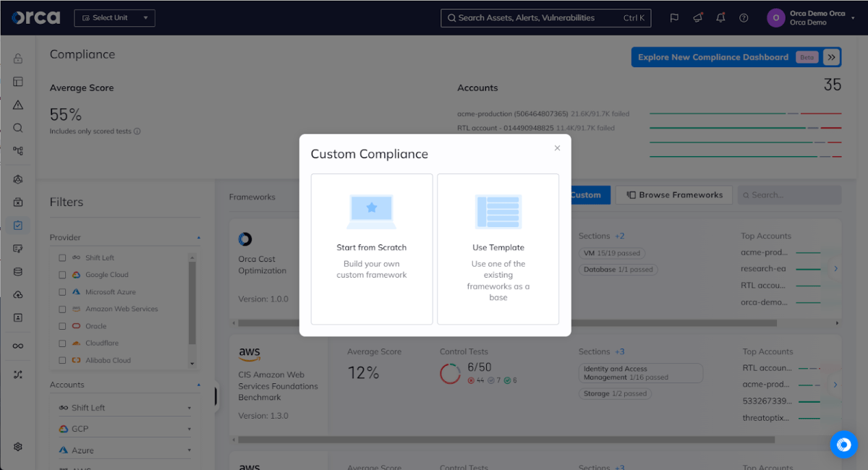The height and width of the screenshot is (470, 868).
Task: Open the help question mark icon
Action: tap(744, 18)
